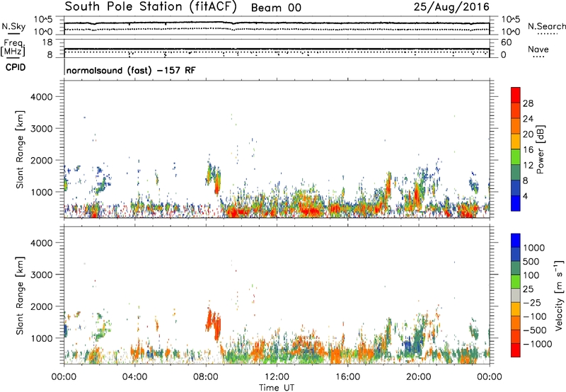Click the 'CPID' label
This screenshot has width=566, height=392.
(x=16, y=67)
